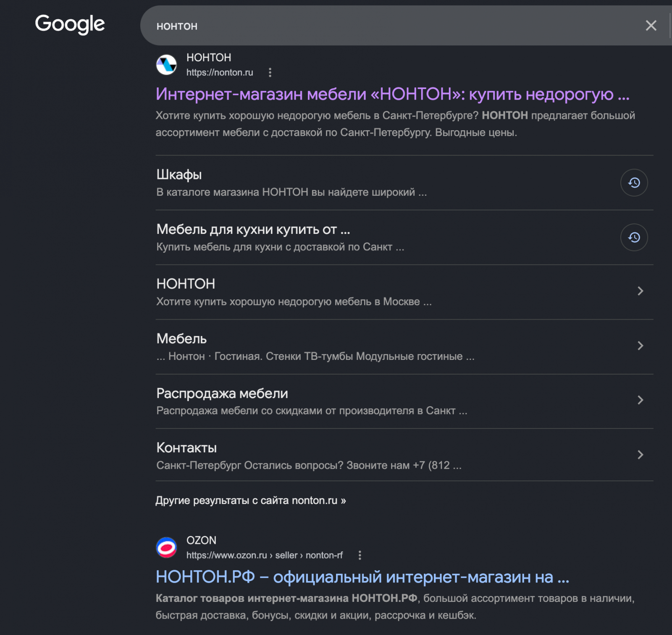Click the chevron on the НОНТОН sitelink row
The height and width of the screenshot is (635, 672).
(640, 291)
